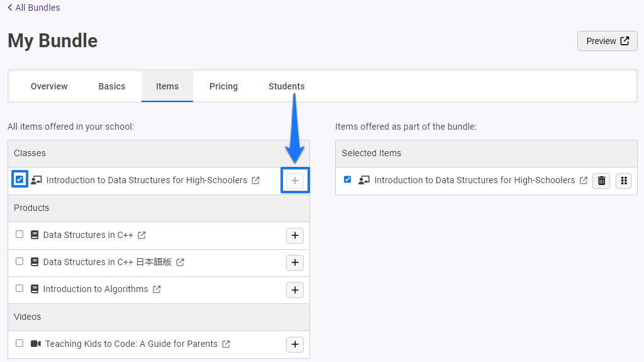Click the video camera icon beside Teaching Kids to Code
Viewport: 644px width, 362px height.
point(36,344)
